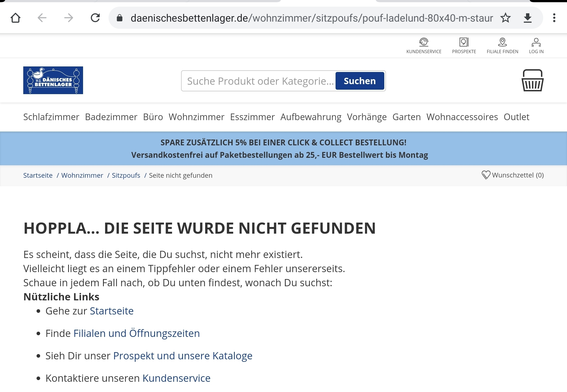Select the Wohnzimmer navigation item
Screen dimensions: 567x392
[x=196, y=117]
